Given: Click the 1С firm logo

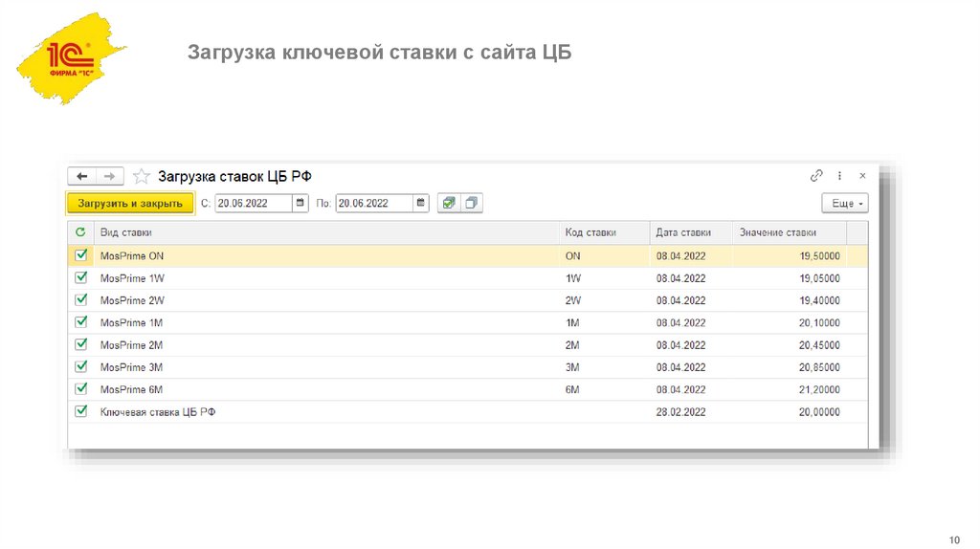Looking at the screenshot, I should (71, 57).
